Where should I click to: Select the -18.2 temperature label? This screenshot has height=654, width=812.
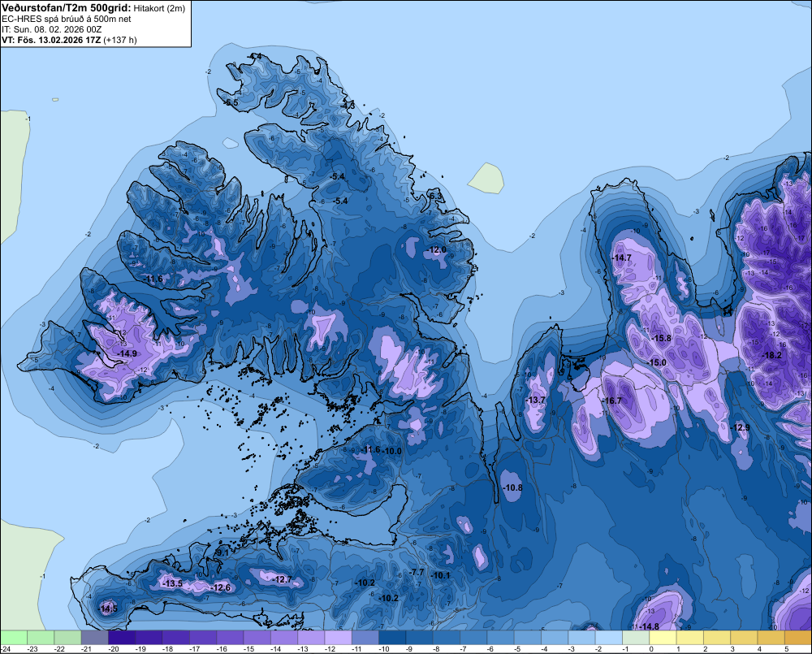[772, 355]
